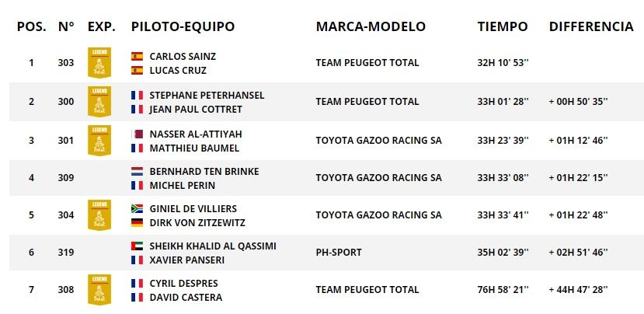The width and height of the screenshot is (644, 314).
Task: Click the German flag beside Dirk Von Zitzewitz
Action: tap(138, 222)
